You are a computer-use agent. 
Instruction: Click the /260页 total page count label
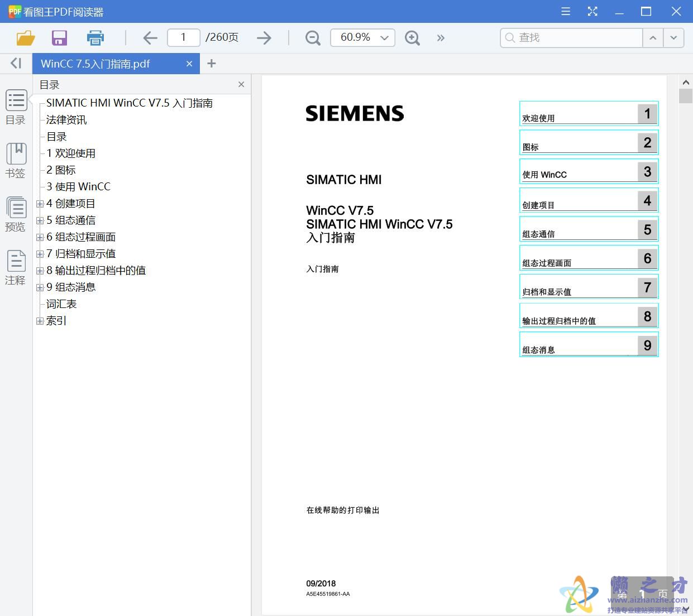(222, 37)
